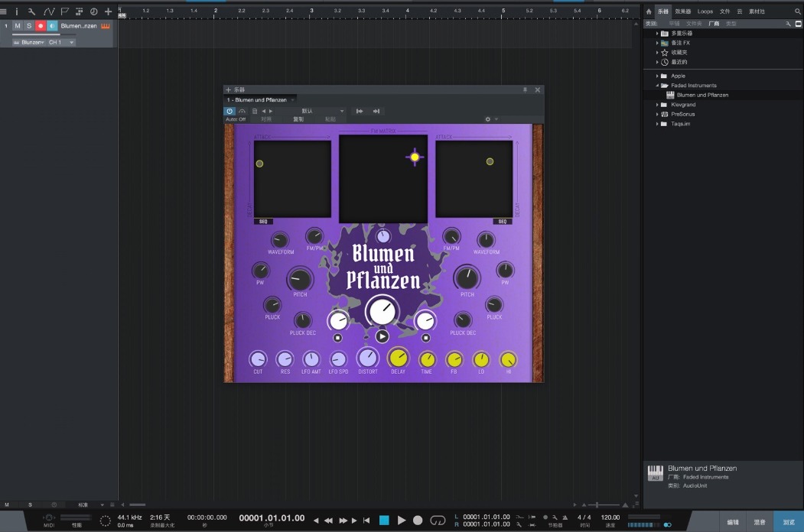Open the CH 1 MIDI channel dropdown
The height and width of the screenshot is (532, 804).
(x=61, y=43)
